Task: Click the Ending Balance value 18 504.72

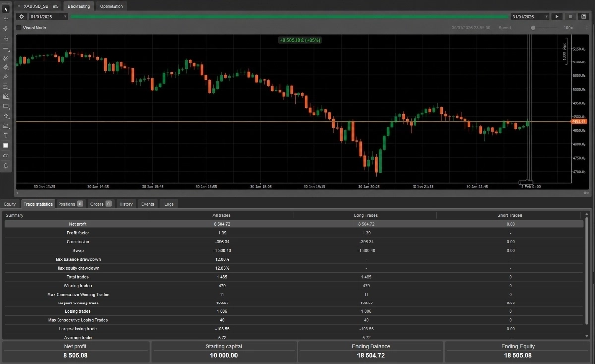Action: (x=370, y=356)
